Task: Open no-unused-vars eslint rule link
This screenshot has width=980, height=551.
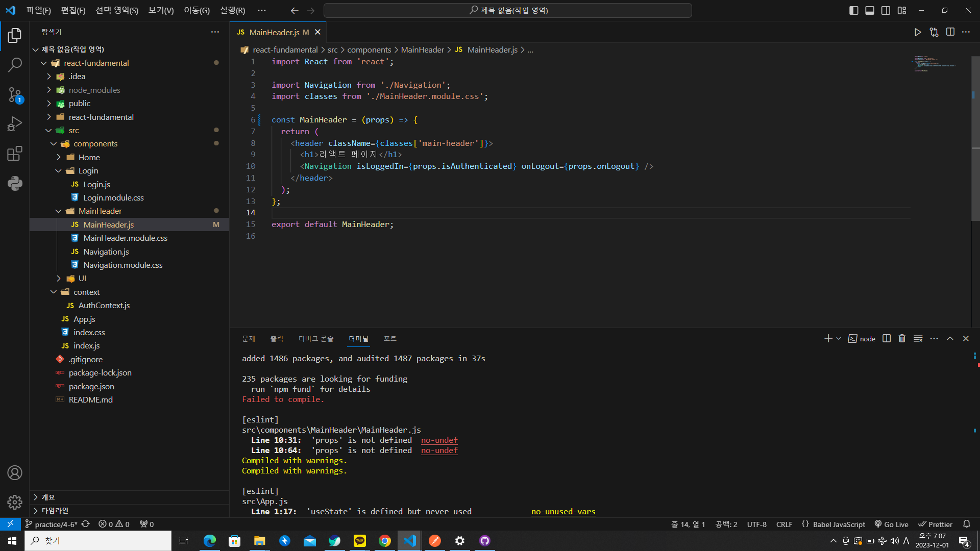Action: pyautogui.click(x=563, y=511)
